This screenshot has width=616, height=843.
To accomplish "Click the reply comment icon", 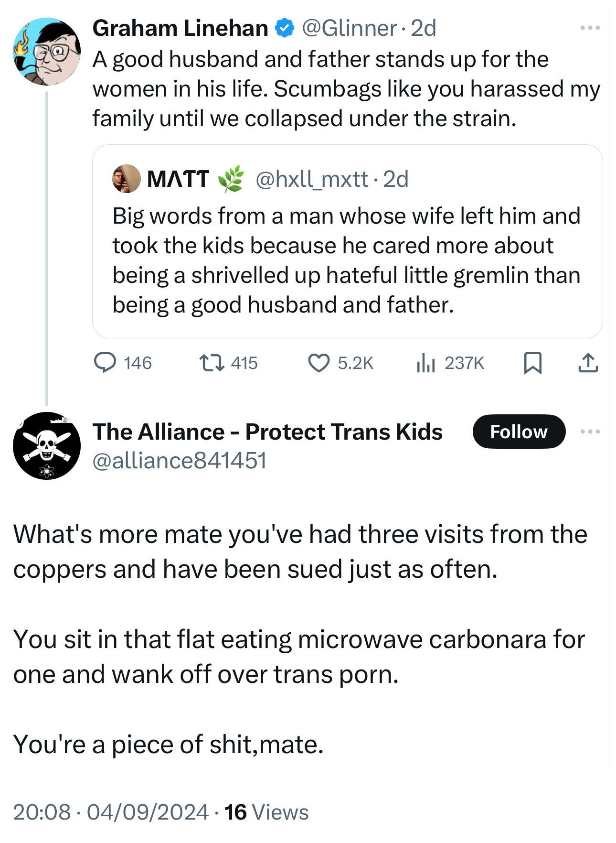I will [105, 363].
